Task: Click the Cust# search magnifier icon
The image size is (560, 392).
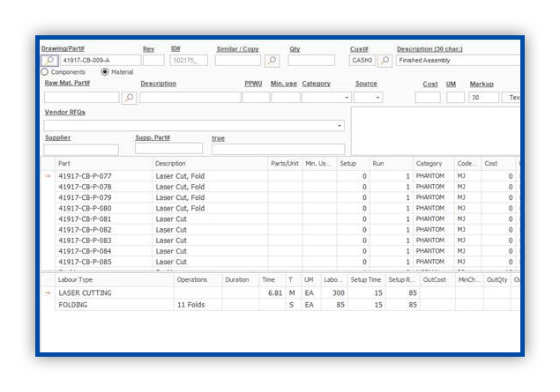Action: [385, 60]
